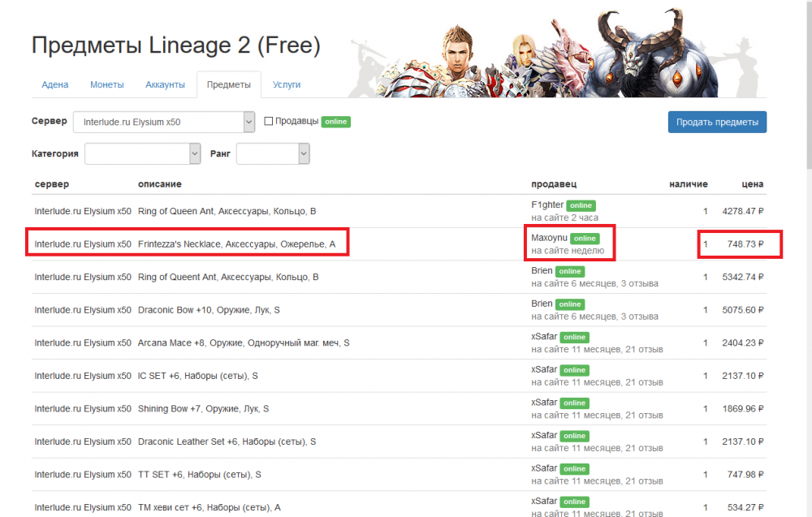Open the Адена tab
The image size is (812, 517).
click(54, 84)
